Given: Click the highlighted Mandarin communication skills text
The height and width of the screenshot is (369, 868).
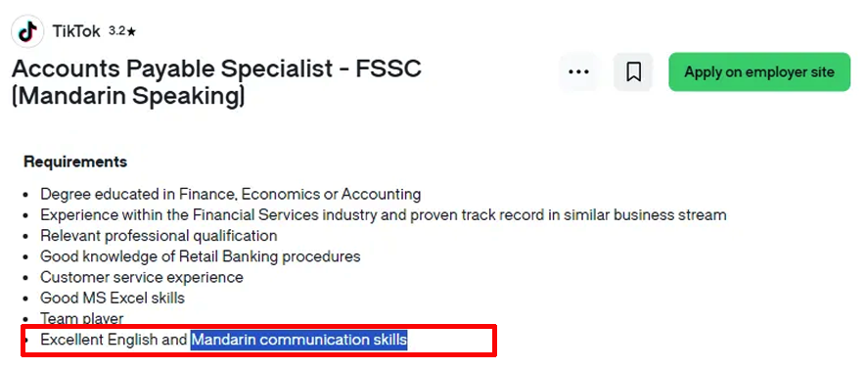Looking at the screenshot, I should click(x=298, y=340).
